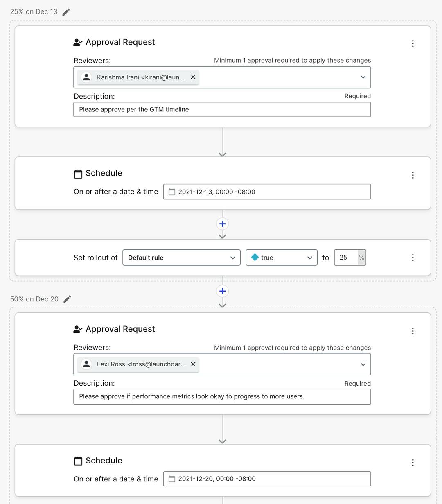Open the Default rule dropdown
Viewport: 442px width, 504px height.
pyautogui.click(x=181, y=258)
